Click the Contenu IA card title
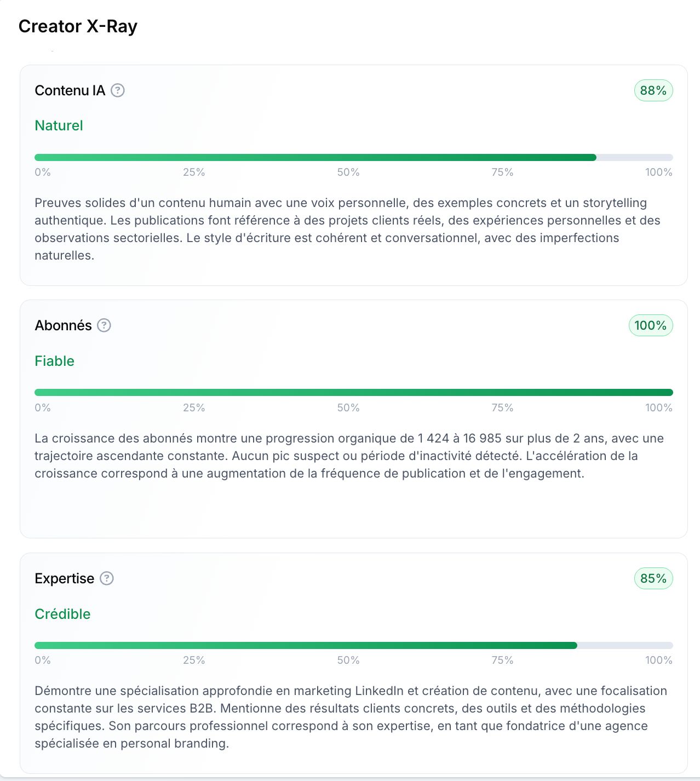 [70, 90]
